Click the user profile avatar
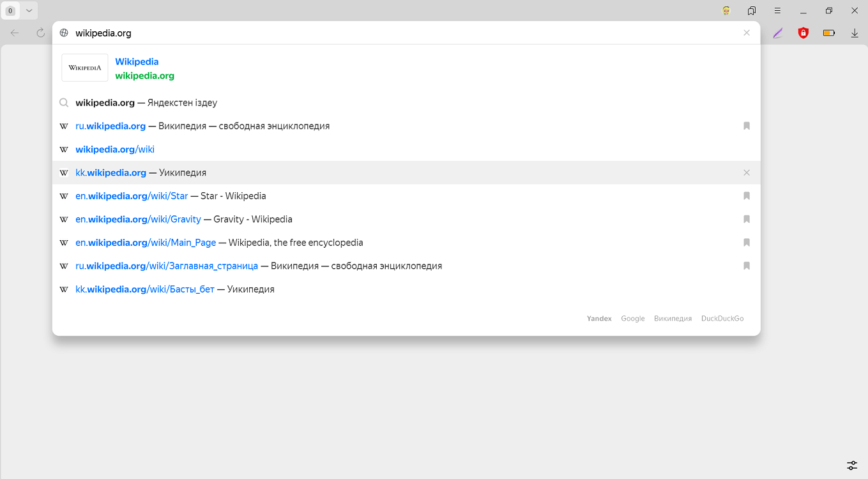 pos(726,11)
